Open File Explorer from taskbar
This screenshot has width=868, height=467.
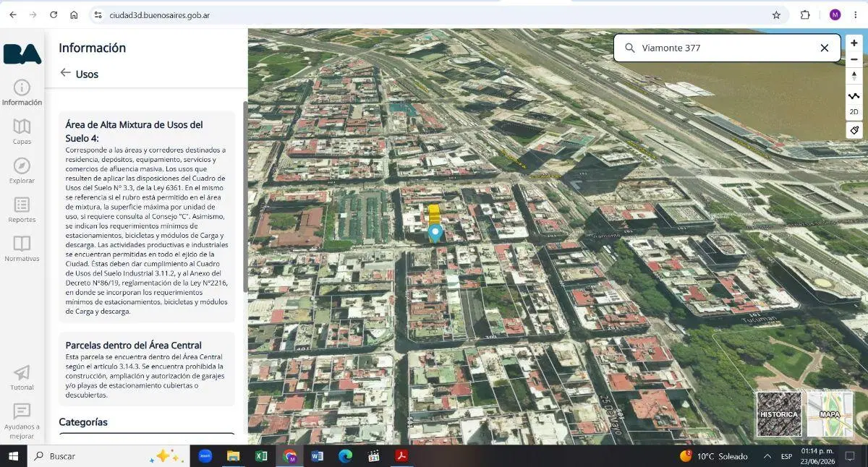pyautogui.click(x=233, y=456)
